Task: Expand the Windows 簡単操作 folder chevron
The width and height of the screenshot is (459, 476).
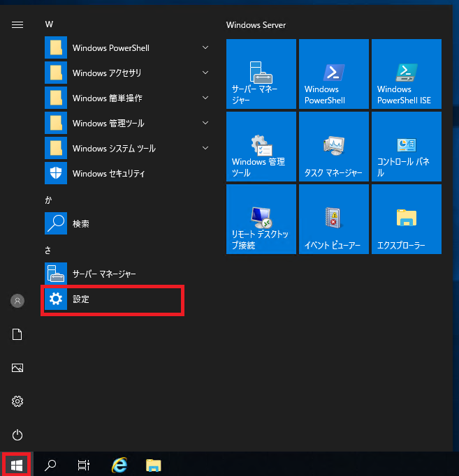Action: point(205,98)
